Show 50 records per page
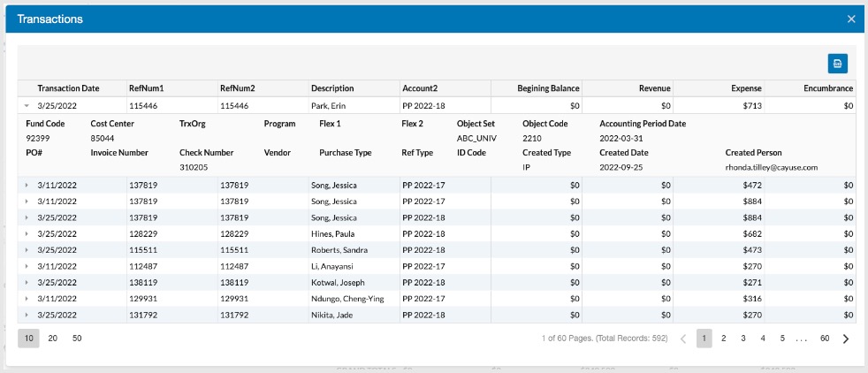The image size is (868, 373). click(x=77, y=339)
